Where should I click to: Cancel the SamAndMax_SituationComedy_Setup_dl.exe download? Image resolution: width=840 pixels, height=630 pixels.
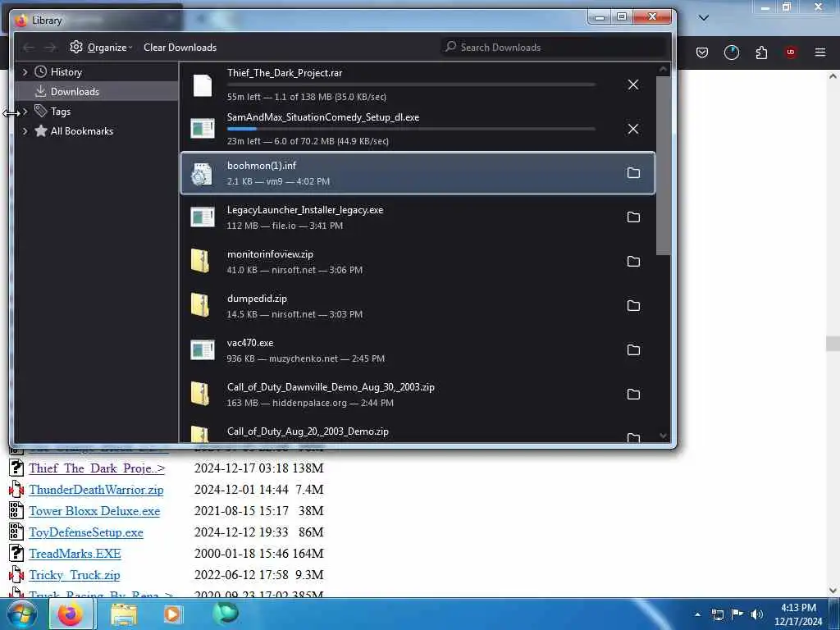tap(632, 129)
